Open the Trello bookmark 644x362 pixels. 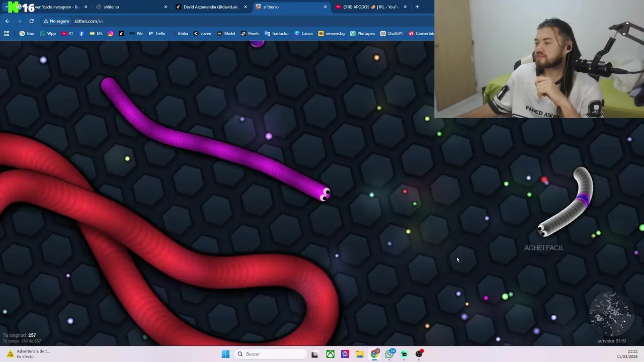(x=156, y=34)
